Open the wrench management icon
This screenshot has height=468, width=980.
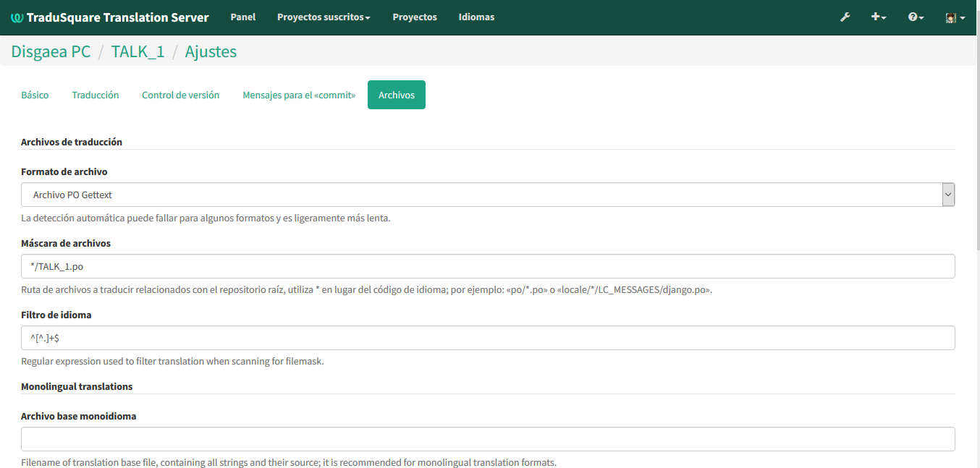(845, 17)
